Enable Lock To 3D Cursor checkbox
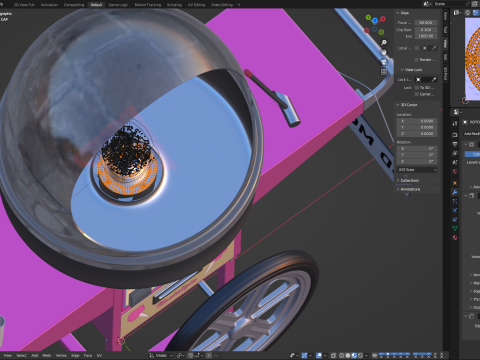This screenshot has height=360, width=480. [x=417, y=88]
